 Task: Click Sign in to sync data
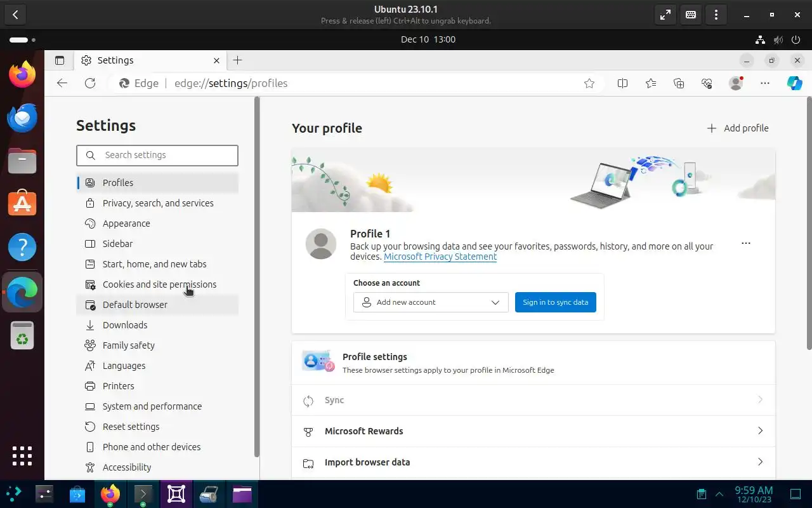coord(556,302)
